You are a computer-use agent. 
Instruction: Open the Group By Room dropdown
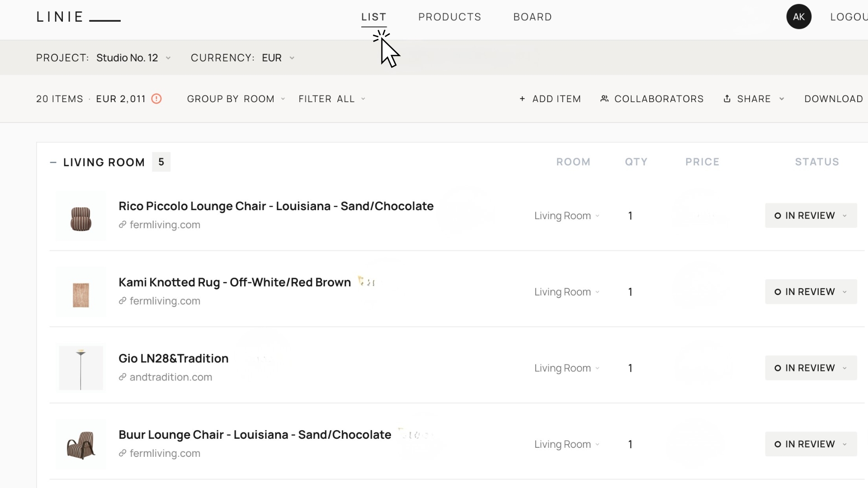click(236, 99)
